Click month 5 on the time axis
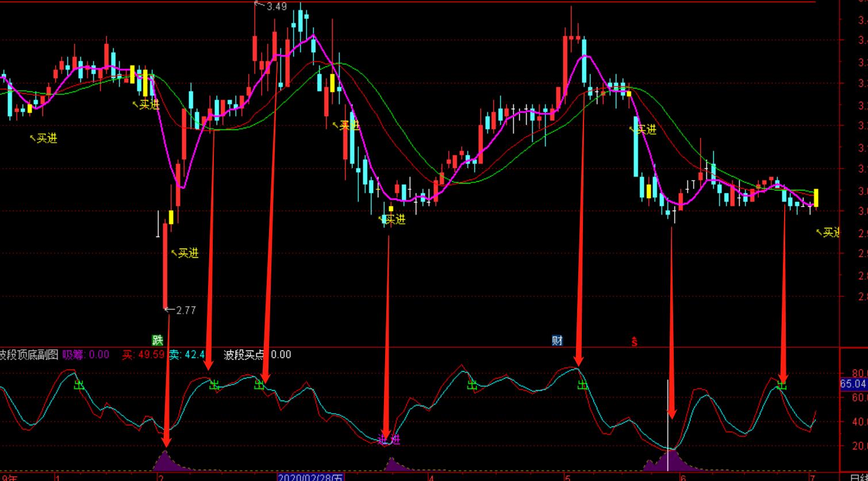The image size is (868, 481). pyautogui.click(x=567, y=477)
